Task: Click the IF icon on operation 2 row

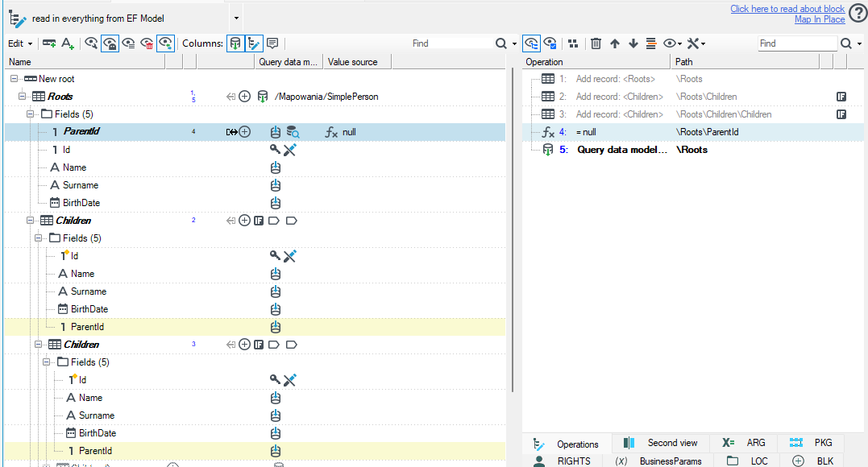Action: (x=841, y=97)
